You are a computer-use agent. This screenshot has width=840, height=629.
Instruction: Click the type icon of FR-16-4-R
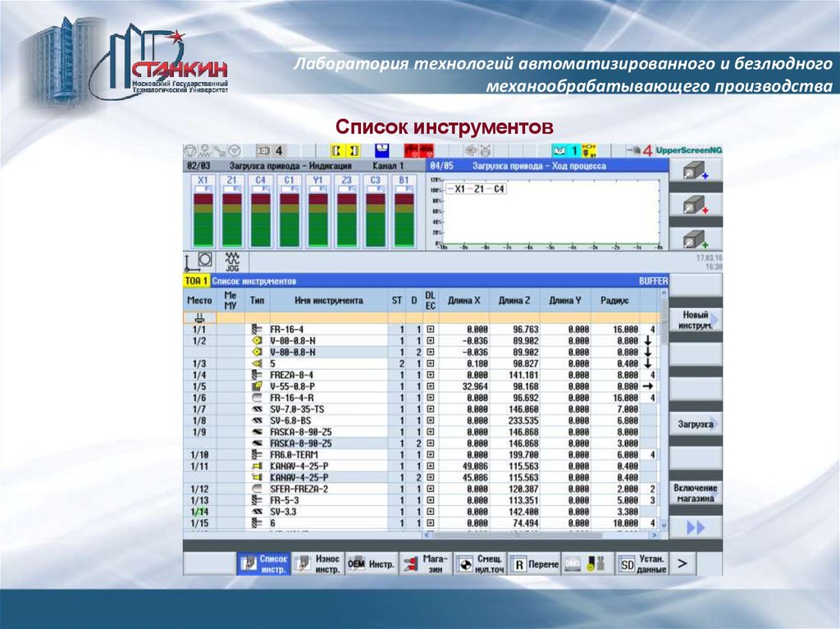(257, 398)
